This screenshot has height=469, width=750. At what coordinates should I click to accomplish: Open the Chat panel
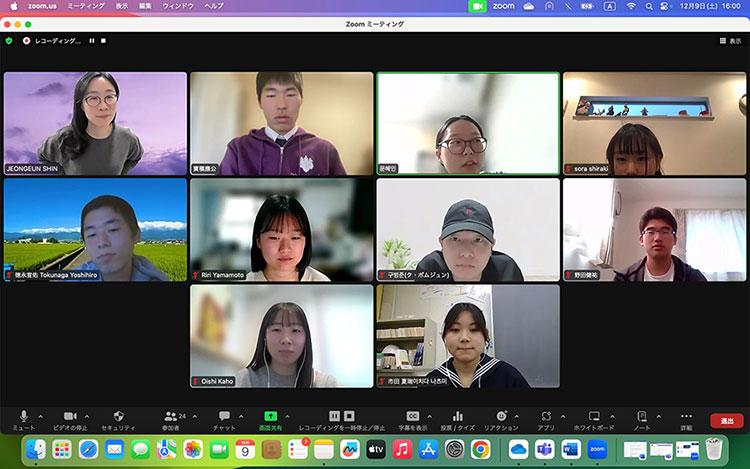[x=224, y=416]
